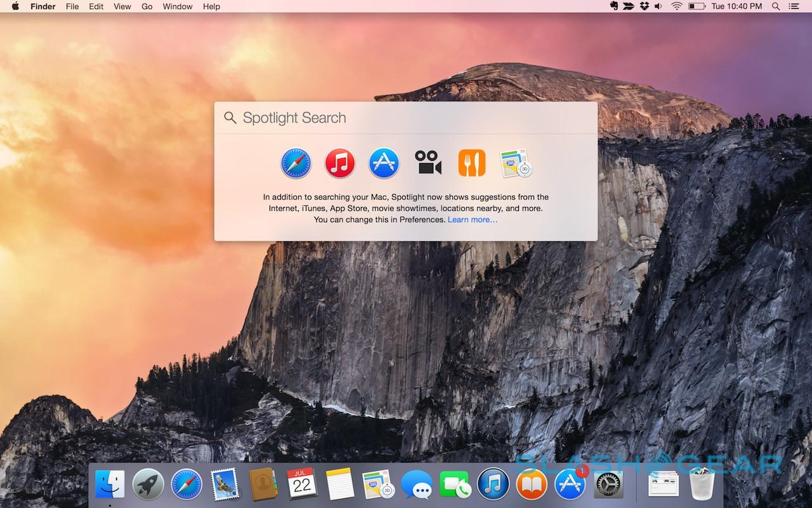Click the movie camera showtimes icon
The width and height of the screenshot is (812, 508).
click(x=428, y=163)
